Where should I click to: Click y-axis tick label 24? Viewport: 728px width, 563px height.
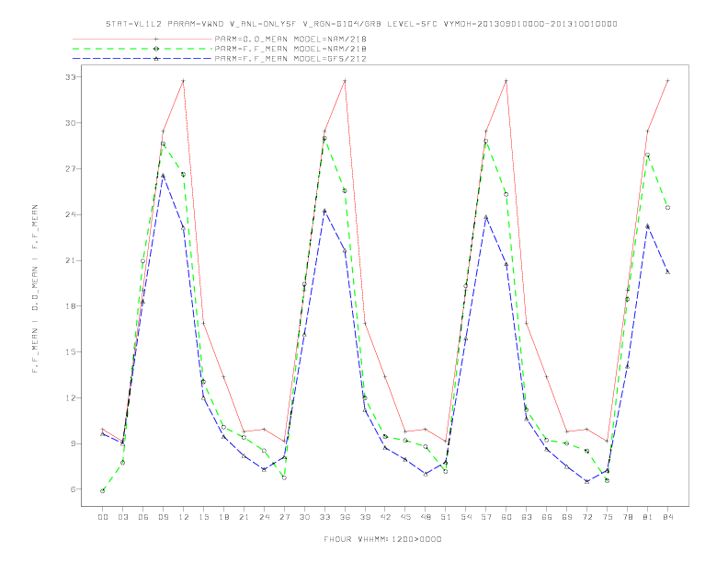pos(70,214)
